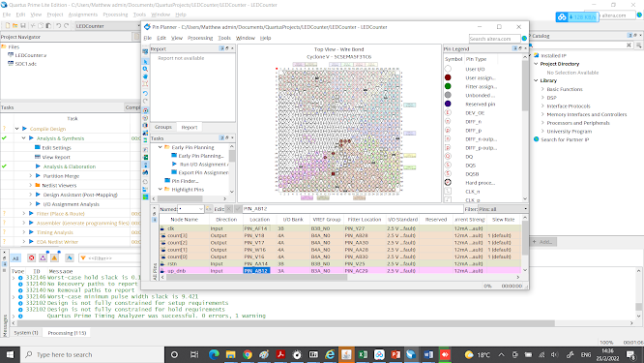
Task: Click the Save icon in Quartus toolbar
Action: [x=23, y=25]
